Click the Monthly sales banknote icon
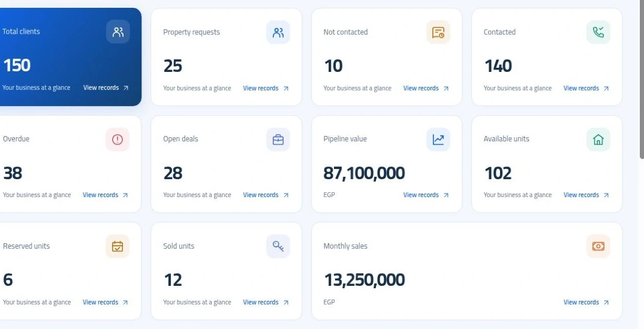Screen dimensions: 644x329 [598, 246]
